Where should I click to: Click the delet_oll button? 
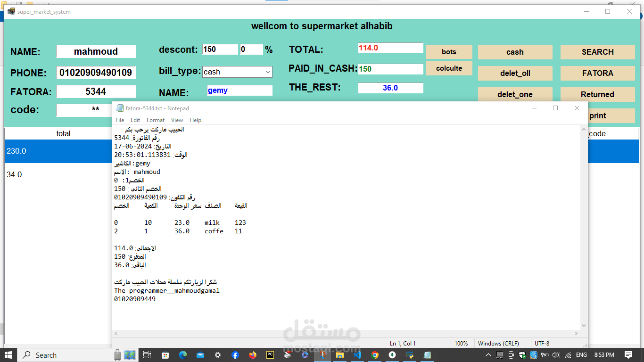(x=515, y=73)
